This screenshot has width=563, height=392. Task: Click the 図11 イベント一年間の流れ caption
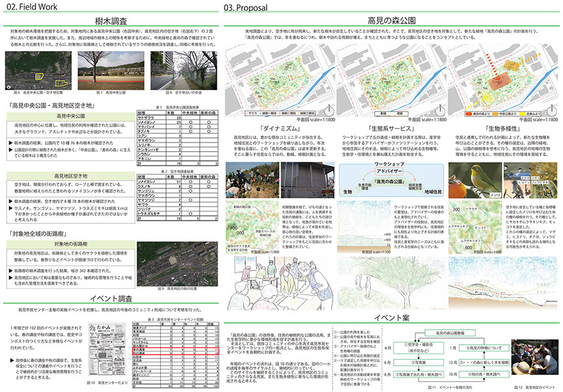[x=450, y=387]
